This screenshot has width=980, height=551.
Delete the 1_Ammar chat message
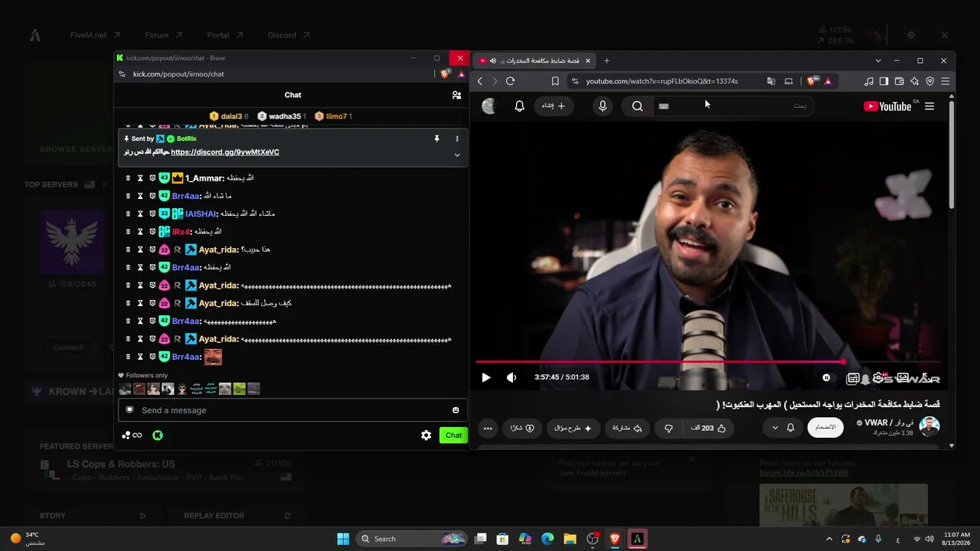click(x=128, y=178)
